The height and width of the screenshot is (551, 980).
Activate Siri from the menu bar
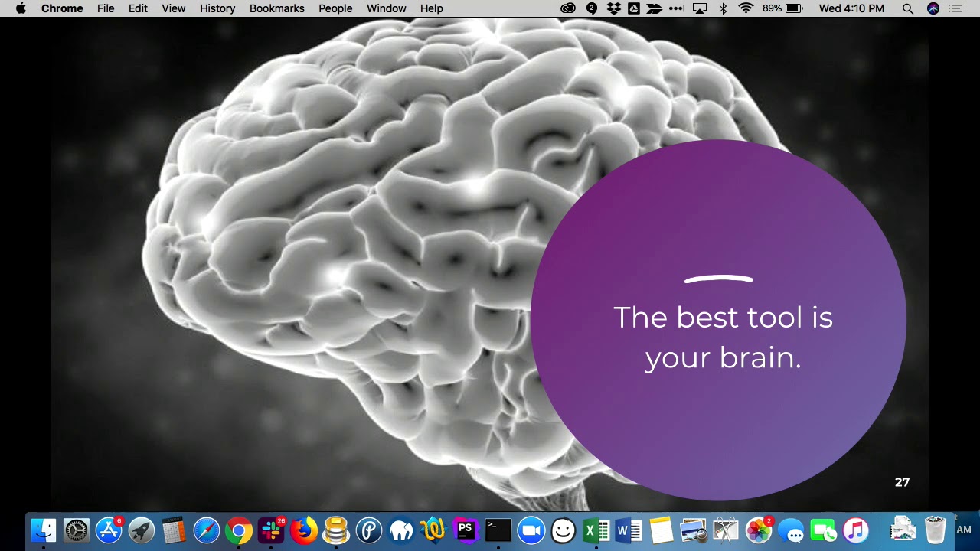pyautogui.click(x=933, y=8)
